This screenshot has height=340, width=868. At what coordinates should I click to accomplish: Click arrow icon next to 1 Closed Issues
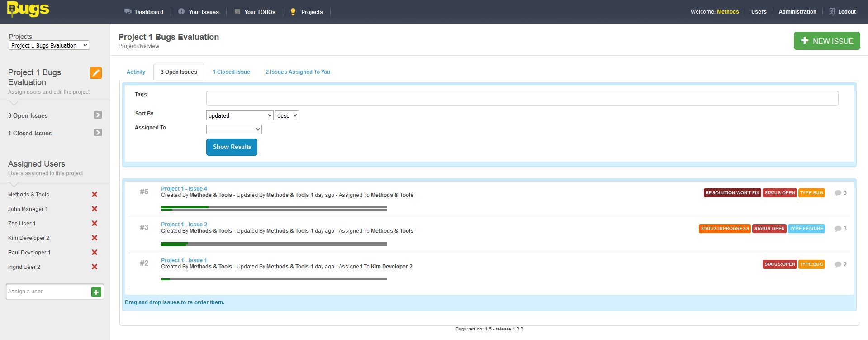(x=98, y=133)
